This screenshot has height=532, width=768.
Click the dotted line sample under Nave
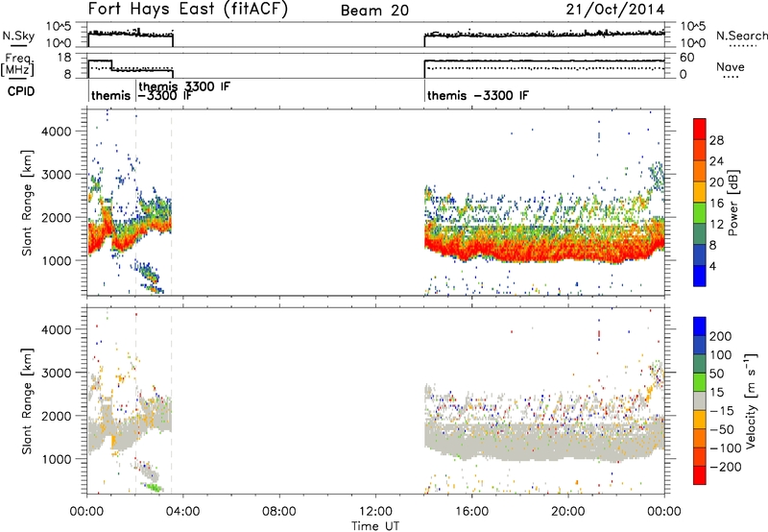(731, 77)
